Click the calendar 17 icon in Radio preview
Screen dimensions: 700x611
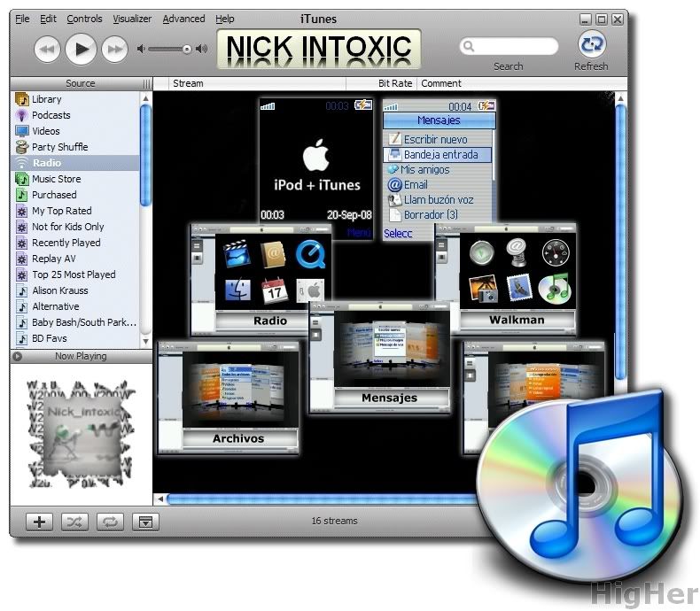pos(274,290)
